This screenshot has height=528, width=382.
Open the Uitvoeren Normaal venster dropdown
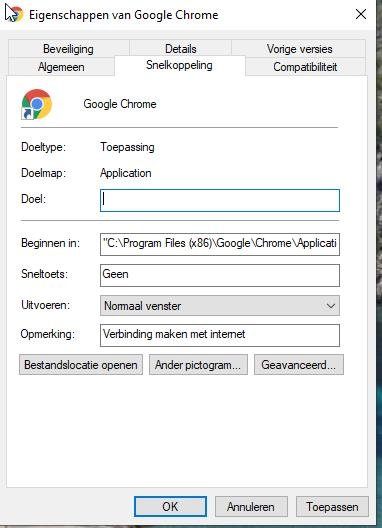click(x=220, y=305)
